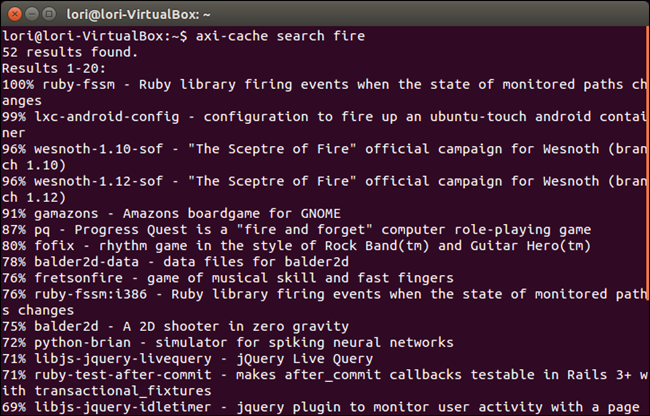The width and height of the screenshot is (650, 416).
Task: Click the wesnoth-1.12-sof result line
Action: tap(324, 189)
